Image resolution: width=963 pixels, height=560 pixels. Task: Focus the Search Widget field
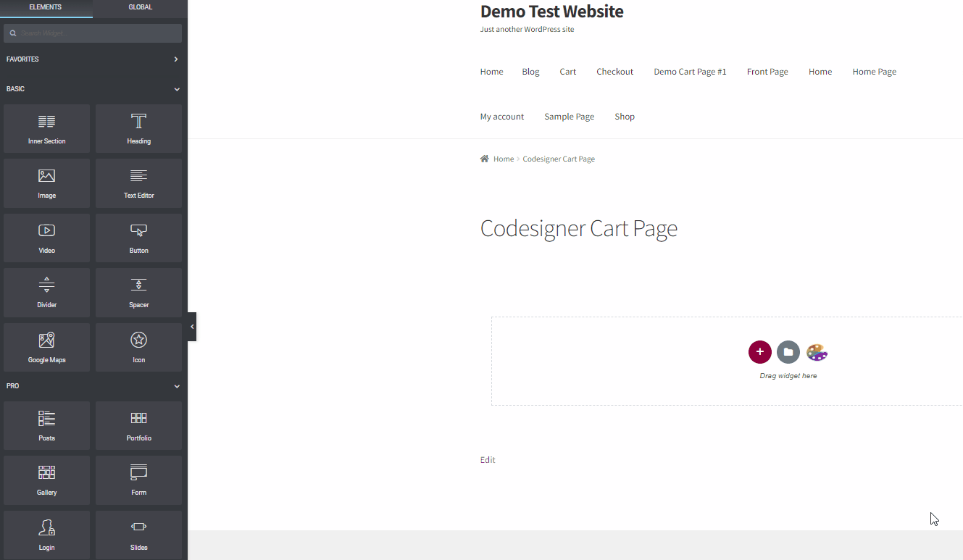93,33
